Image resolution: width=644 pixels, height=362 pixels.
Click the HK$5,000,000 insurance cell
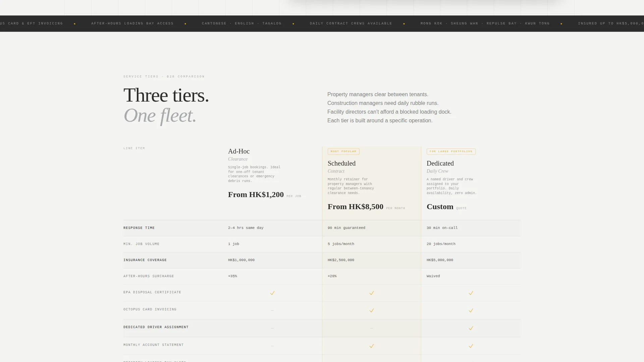pyautogui.click(x=440, y=260)
